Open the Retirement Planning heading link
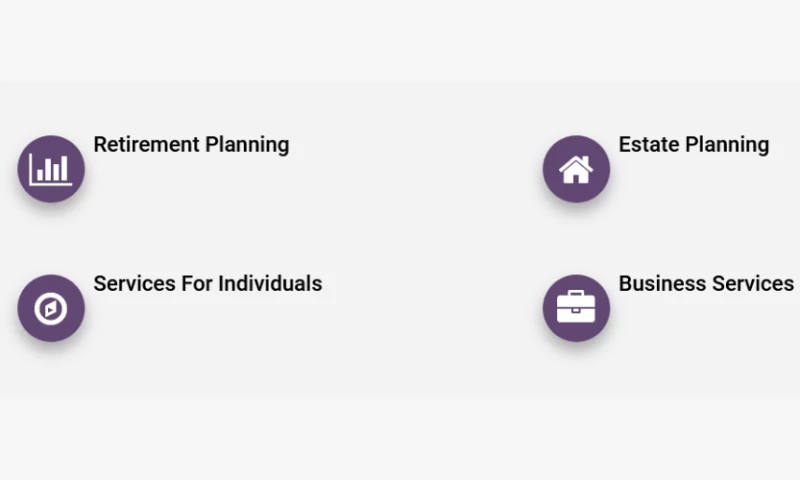The height and width of the screenshot is (480, 800). click(x=191, y=145)
